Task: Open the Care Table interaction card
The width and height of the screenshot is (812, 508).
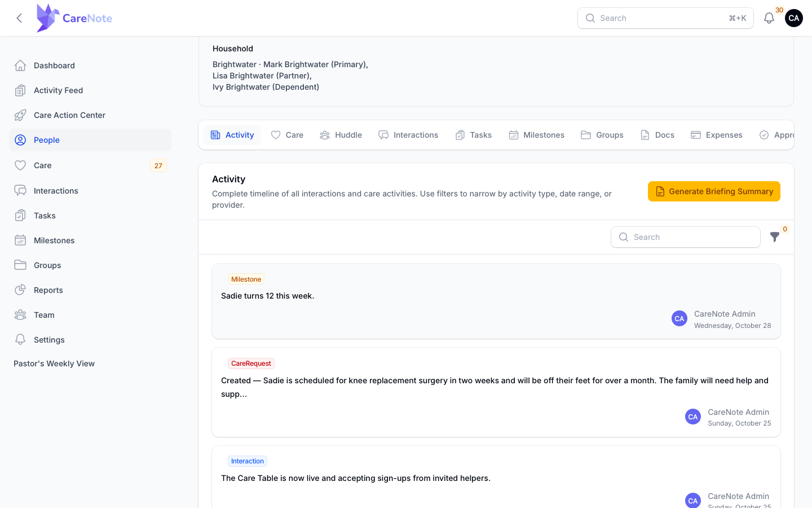Action: click(x=496, y=477)
